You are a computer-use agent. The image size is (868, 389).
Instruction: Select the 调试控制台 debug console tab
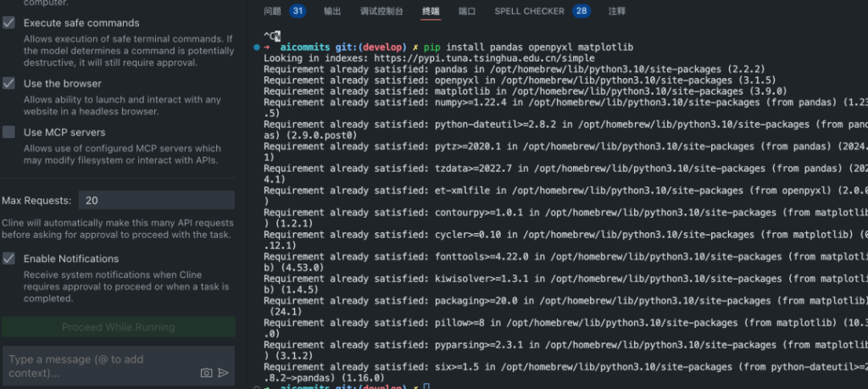[x=381, y=11]
